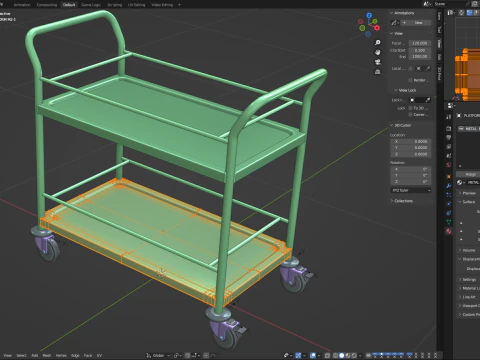This screenshot has width=480, height=360.
Task: Open the View Layer properties tab icon
Action: 449,147
